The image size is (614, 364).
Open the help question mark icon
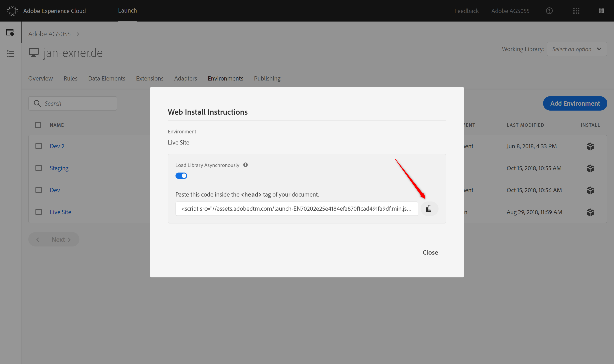coord(549,11)
